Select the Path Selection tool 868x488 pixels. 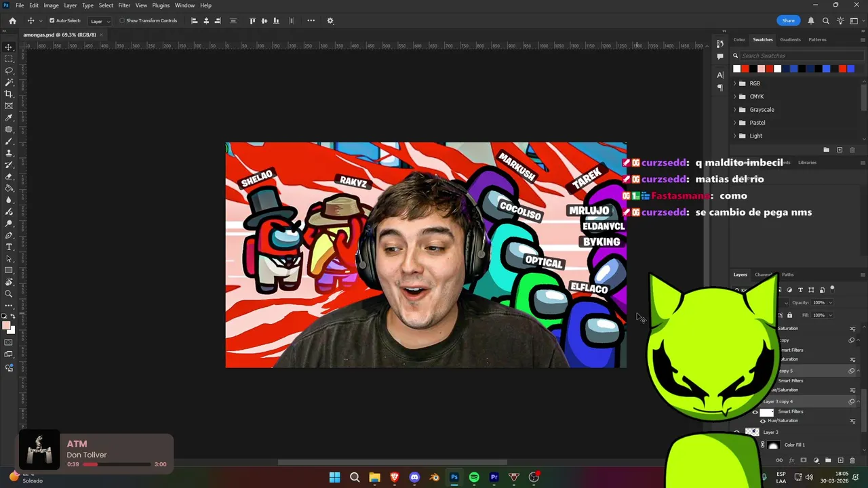9,259
